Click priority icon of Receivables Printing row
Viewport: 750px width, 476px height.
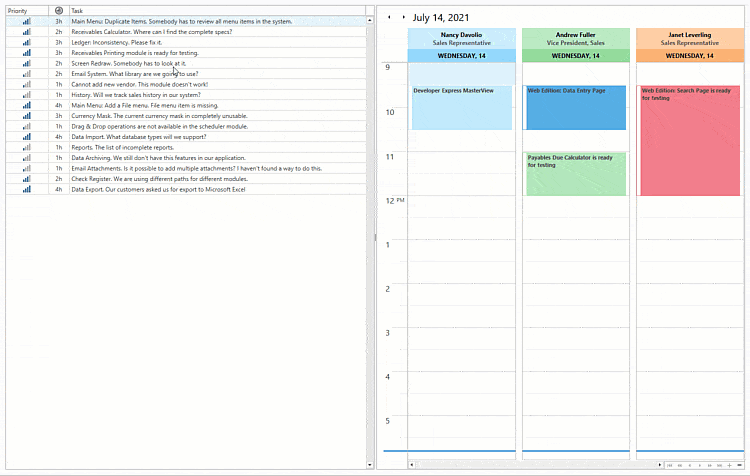coord(27,53)
